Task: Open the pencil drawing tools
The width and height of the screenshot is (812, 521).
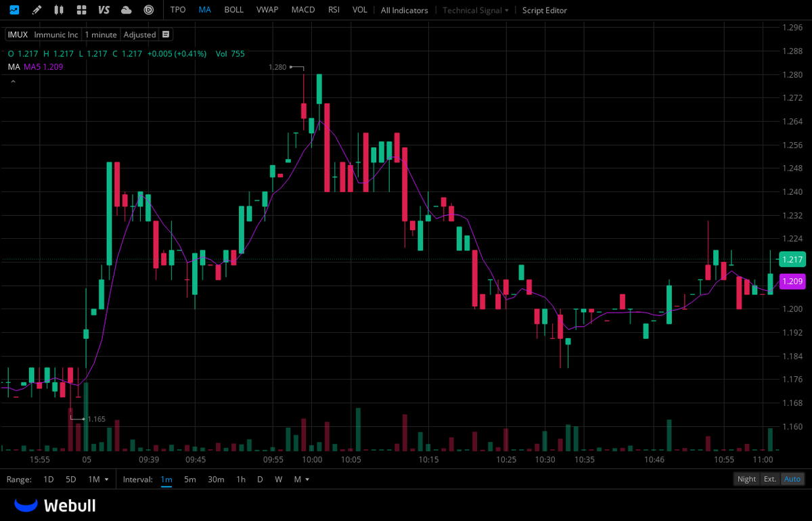Action: click(x=37, y=10)
